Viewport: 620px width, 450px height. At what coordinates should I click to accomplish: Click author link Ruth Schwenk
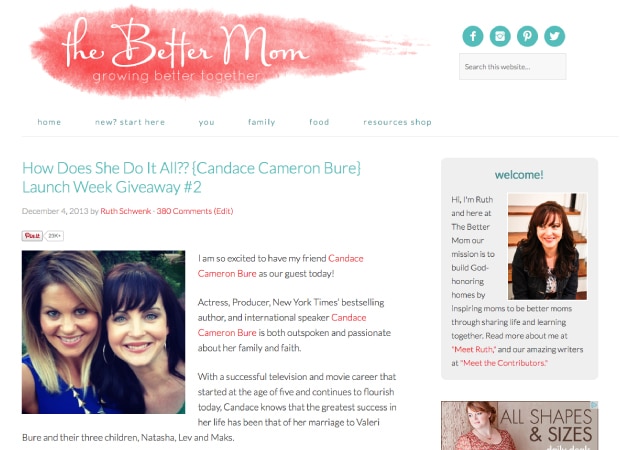click(x=126, y=211)
